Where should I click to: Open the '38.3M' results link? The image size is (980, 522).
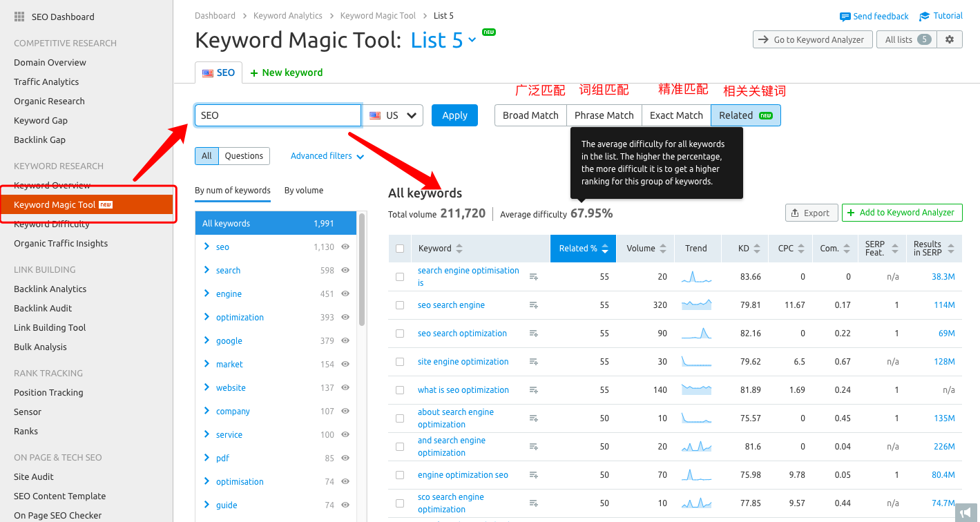(942, 276)
